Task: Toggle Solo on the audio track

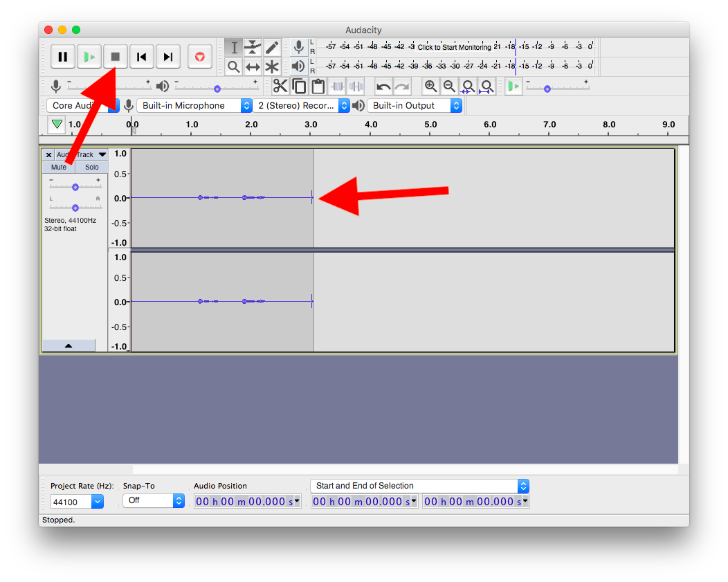Action: (92, 167)
